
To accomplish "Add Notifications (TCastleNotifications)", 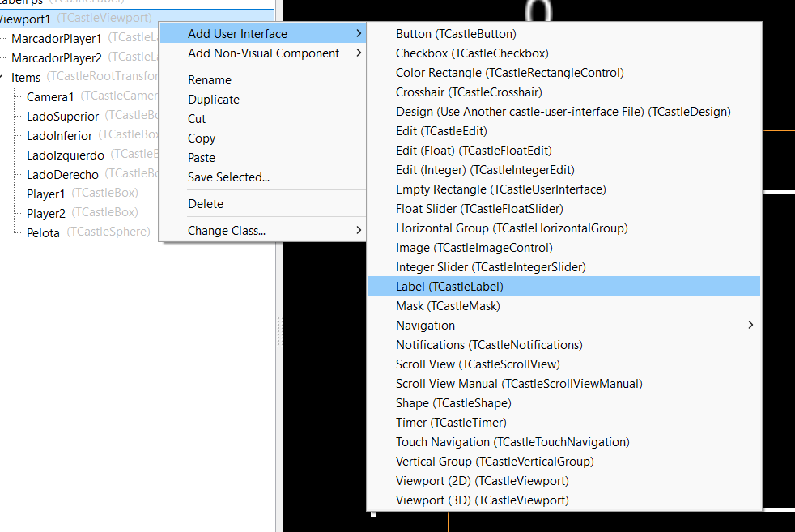I will [564, 345].
